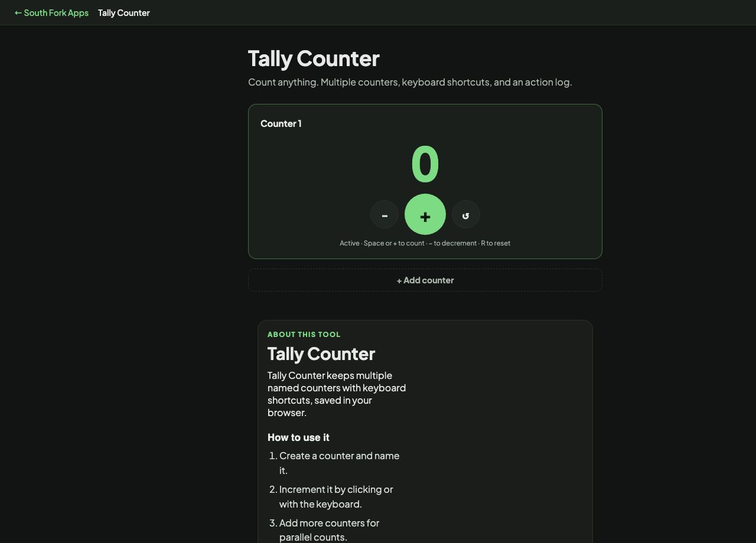Image resolution: width=756 pixels, height=543 pixels.
Task: Add a new counter
Action: pos(425,280)
